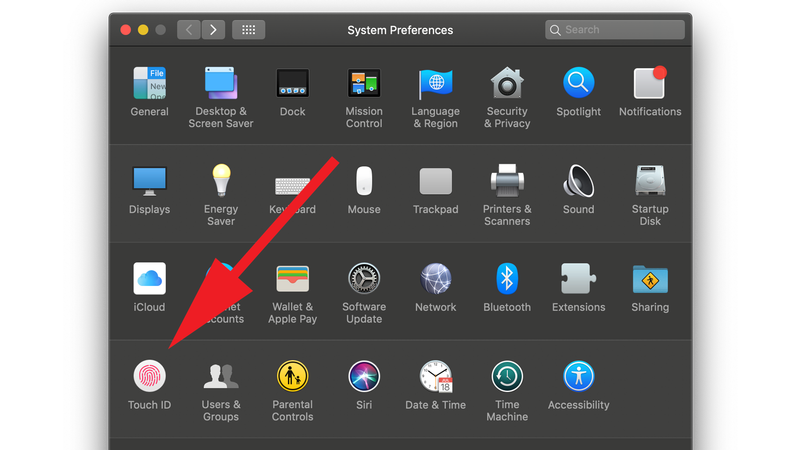Open Network preferences
Image resolution: width=800 pixels, height=450 pixels.
tap(435, 279)
